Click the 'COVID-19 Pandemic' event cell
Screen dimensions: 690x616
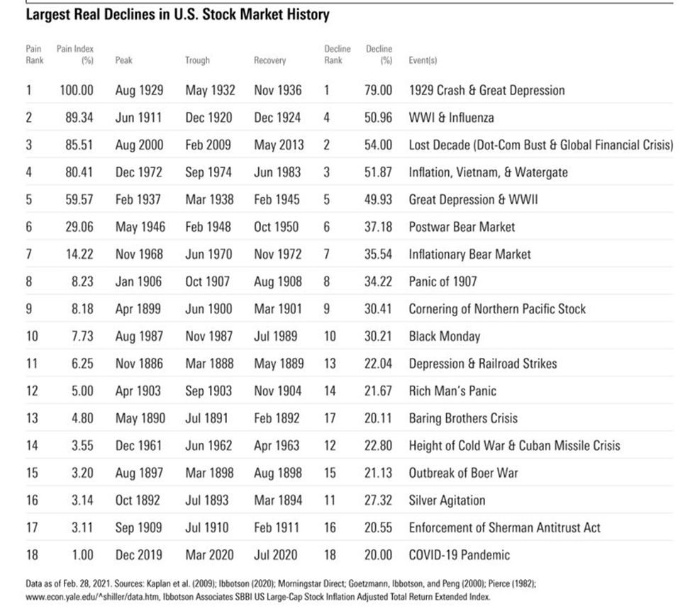[x=459, y=555]
